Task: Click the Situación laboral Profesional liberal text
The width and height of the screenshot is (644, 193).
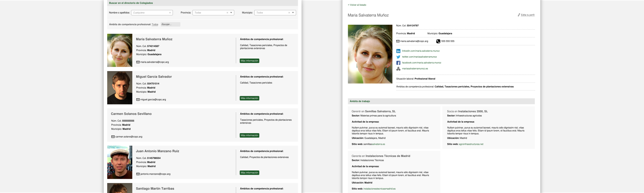Action: click(x=416, y=79)
